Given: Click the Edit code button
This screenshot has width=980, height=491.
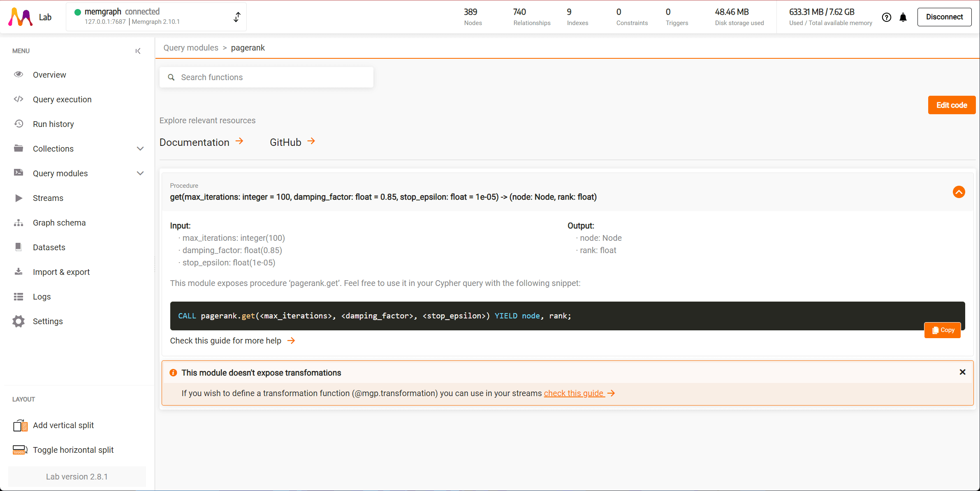Looking at the screenshot, I should pyautogui.click(x=952, y=105).
